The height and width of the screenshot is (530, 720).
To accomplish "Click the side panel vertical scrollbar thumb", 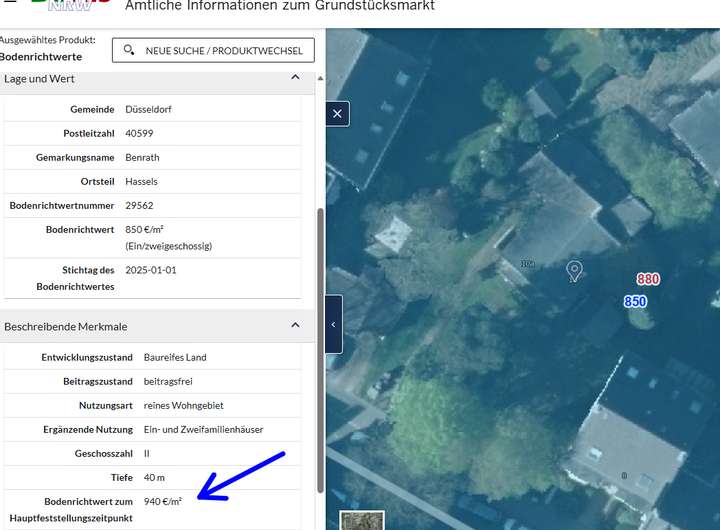I will (x=320, y=350).
